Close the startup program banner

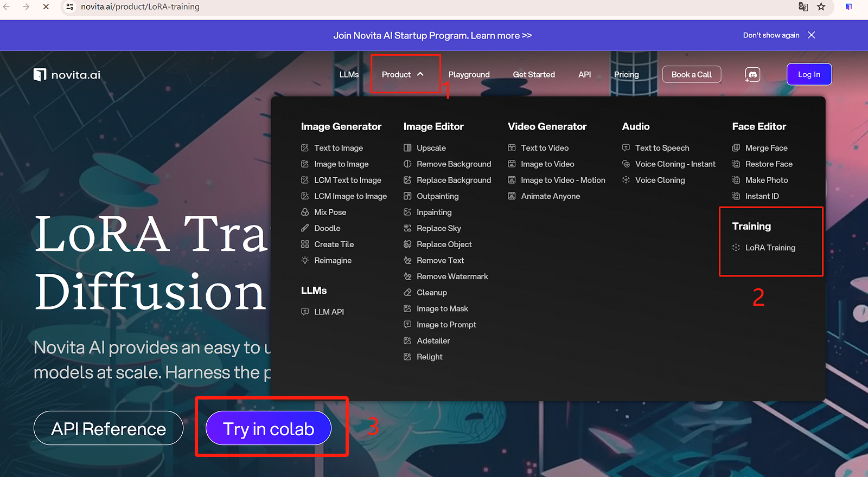812,35
